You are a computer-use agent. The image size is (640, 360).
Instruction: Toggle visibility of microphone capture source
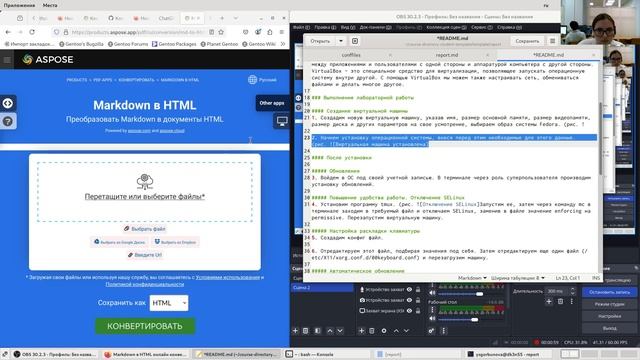tap(409, 289)
